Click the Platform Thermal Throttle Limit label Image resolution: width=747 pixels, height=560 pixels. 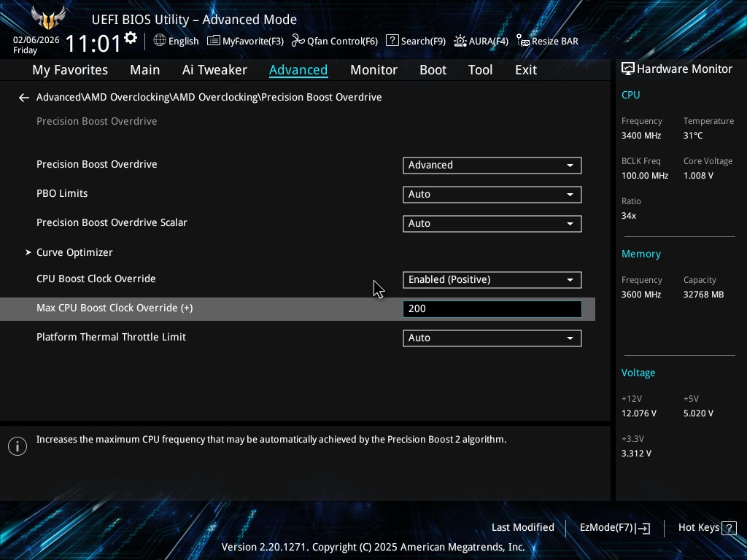[111, 337]
